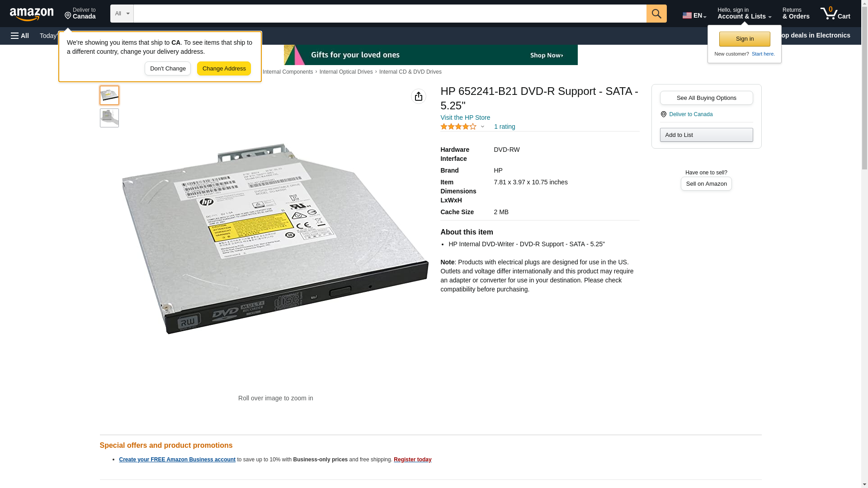Open the cart icon
Image resolution: width=868 pixels, height=488 pixels.
835,14
